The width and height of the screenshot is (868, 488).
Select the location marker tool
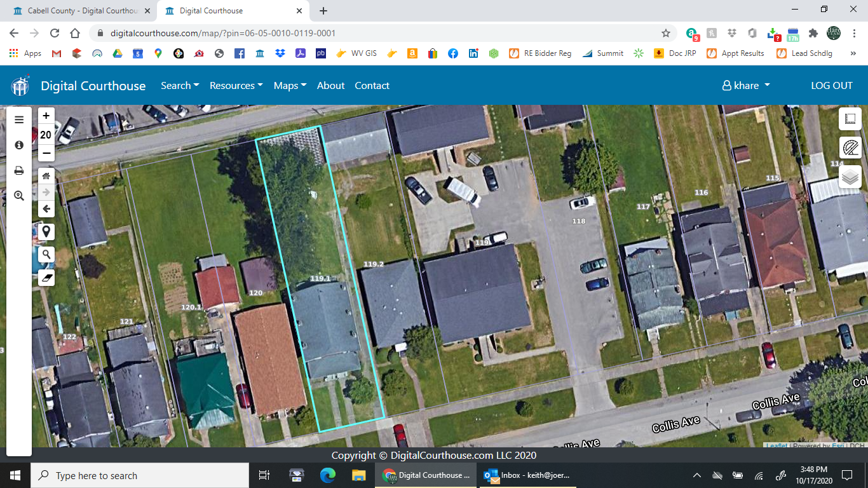click(46, 231)
